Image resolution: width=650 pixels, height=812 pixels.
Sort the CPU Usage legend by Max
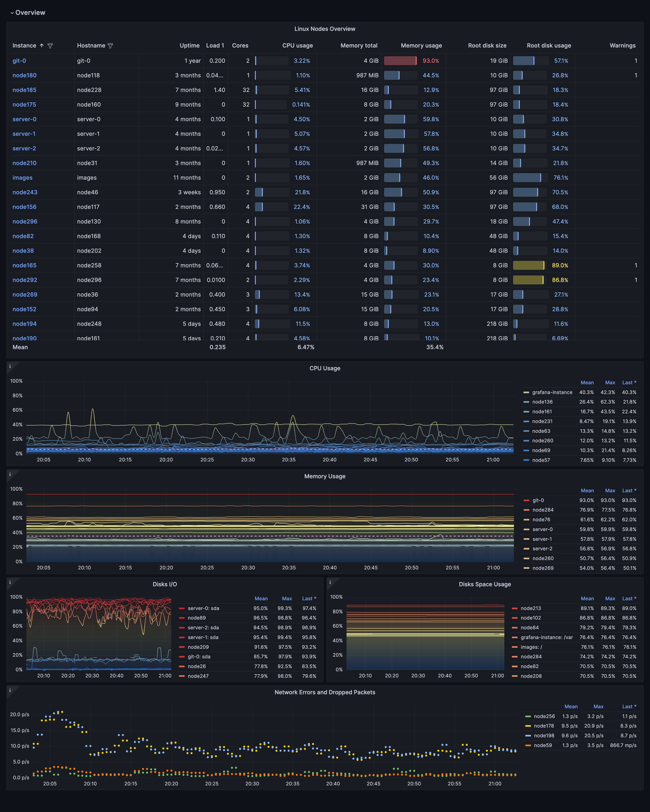[610, 382]
